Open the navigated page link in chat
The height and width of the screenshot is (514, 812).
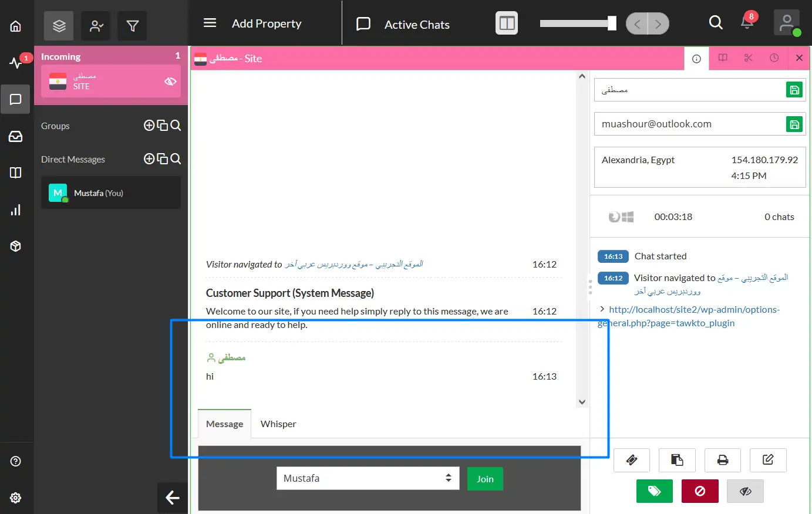click(354, 264)
